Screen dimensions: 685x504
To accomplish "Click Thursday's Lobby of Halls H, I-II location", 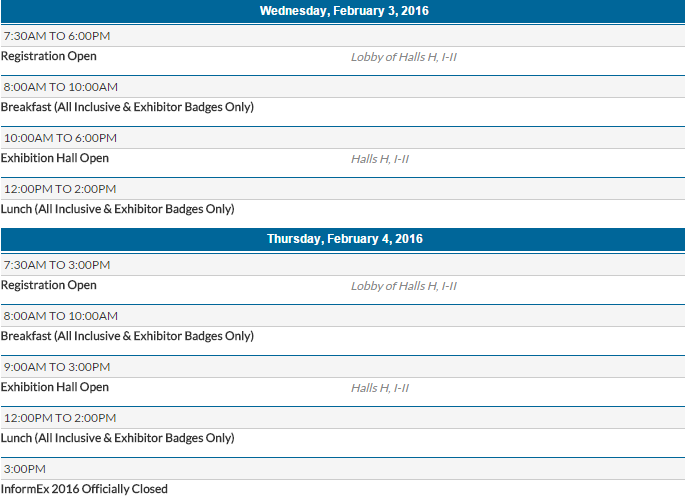I will 403,286.
